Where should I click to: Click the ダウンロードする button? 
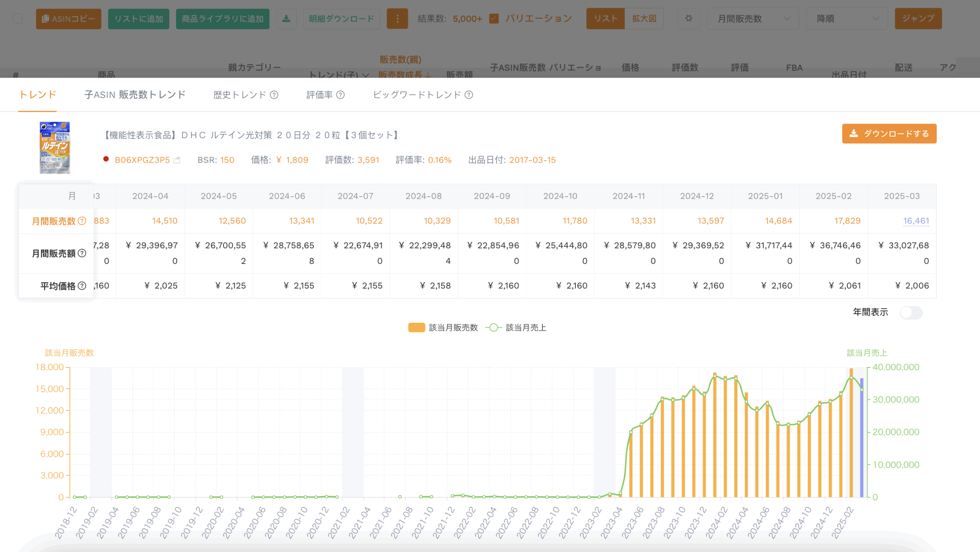pyautogui.click(x=889, y=134)
